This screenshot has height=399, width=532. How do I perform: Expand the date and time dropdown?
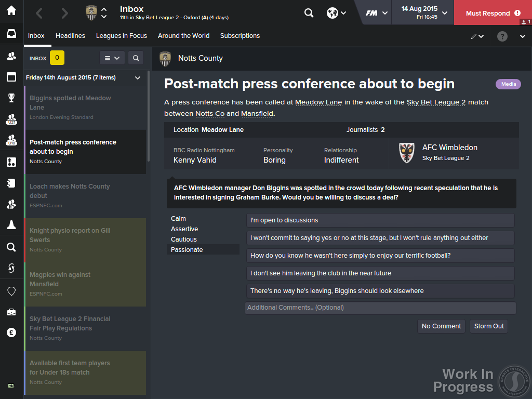click(x=445, y=13)
